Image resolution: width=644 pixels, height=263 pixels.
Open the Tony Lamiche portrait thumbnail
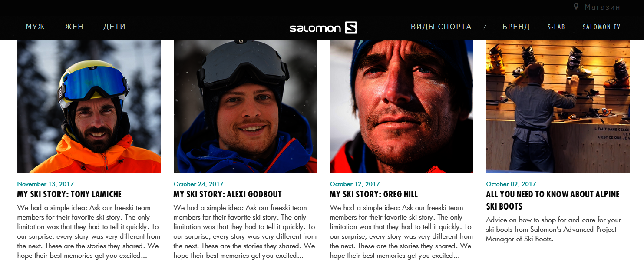point(89,106)
